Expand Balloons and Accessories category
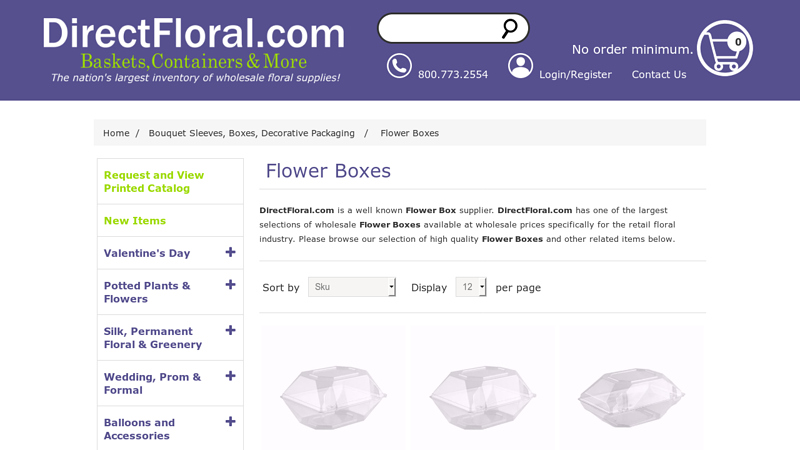 click(231, 421)
